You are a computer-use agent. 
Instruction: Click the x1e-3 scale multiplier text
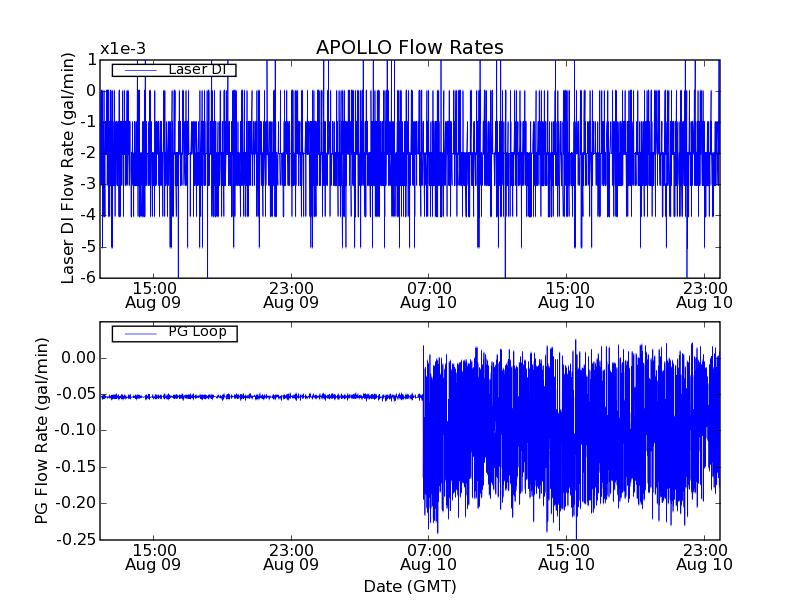click(124, 49)
